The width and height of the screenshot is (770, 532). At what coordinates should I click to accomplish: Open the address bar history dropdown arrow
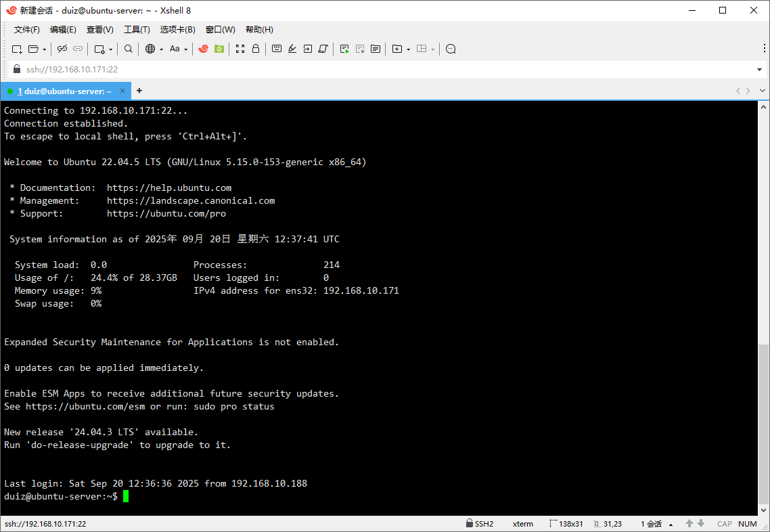click(759, 70)
